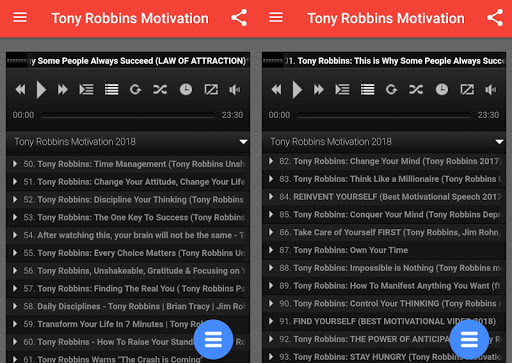
Task: Toggle repeat in right player
Action: pyautogui.click(x=391, y=89)
